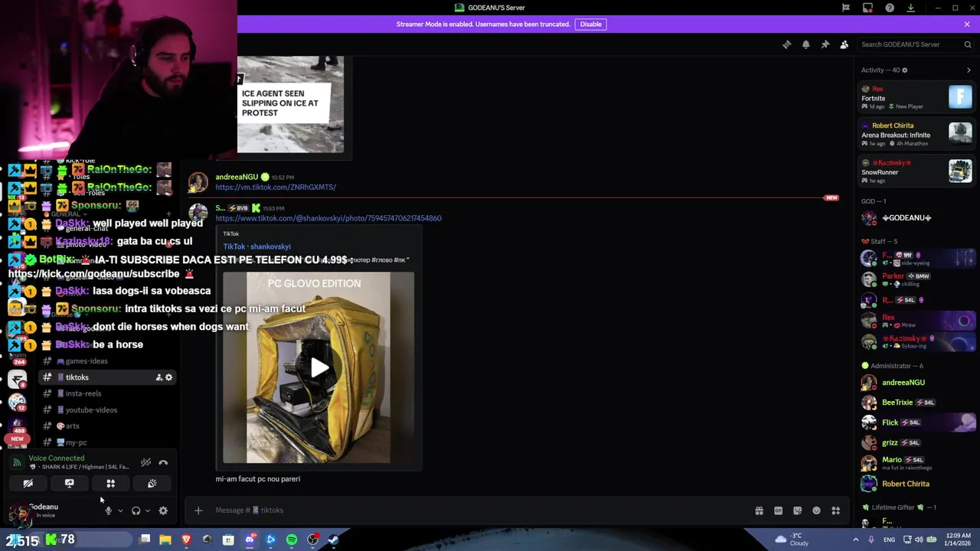Open Threads icon in channel header
980x551 pixels.
tap(786, 44)
